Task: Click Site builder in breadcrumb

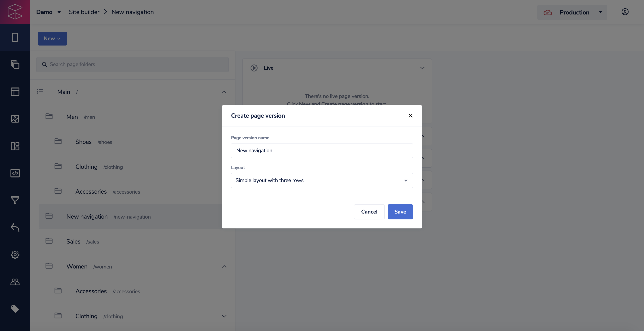Action: tap(84, 12)
